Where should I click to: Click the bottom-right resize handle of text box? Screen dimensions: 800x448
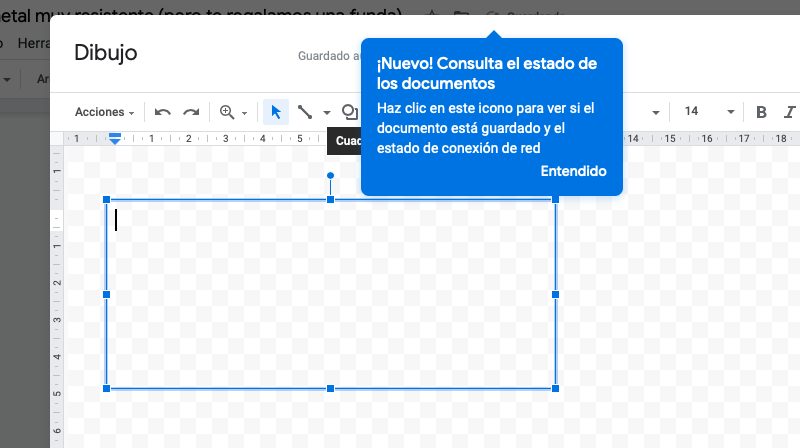tap(555, 388)
